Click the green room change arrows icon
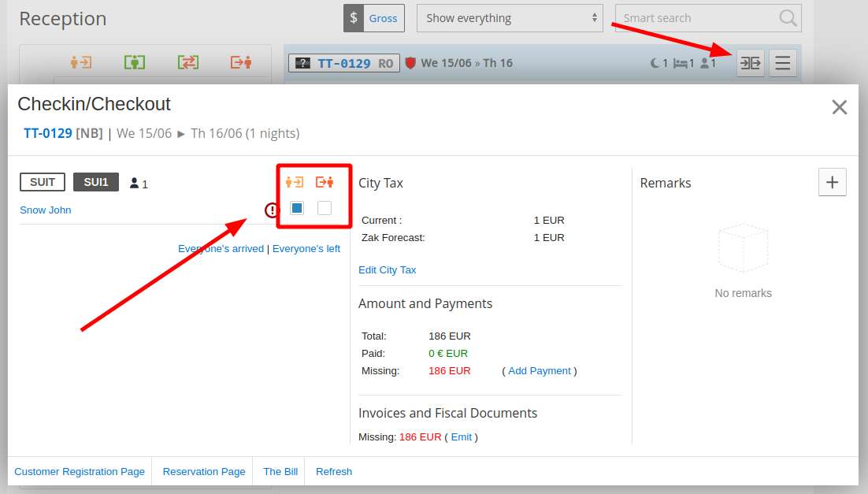The height and width of the screenshot is (494, 868). (x=187, y=62)
